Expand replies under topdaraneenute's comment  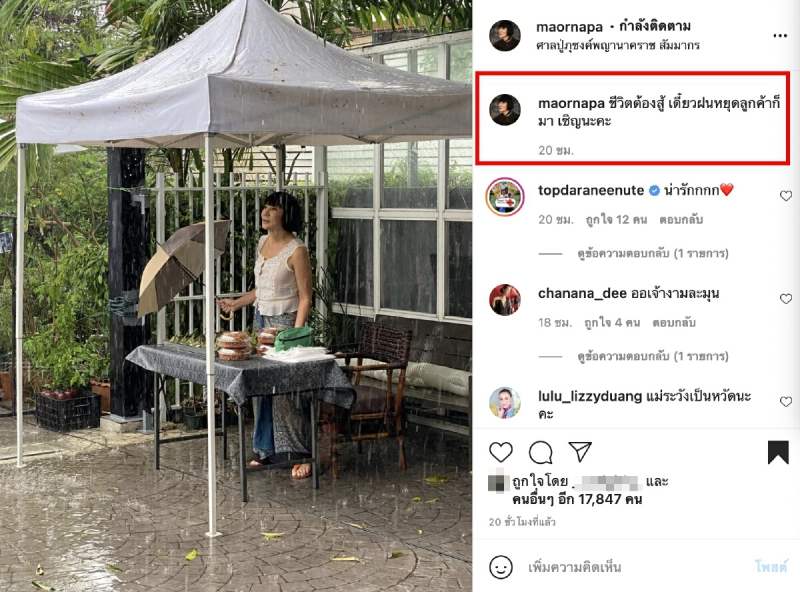pos(653,253)
